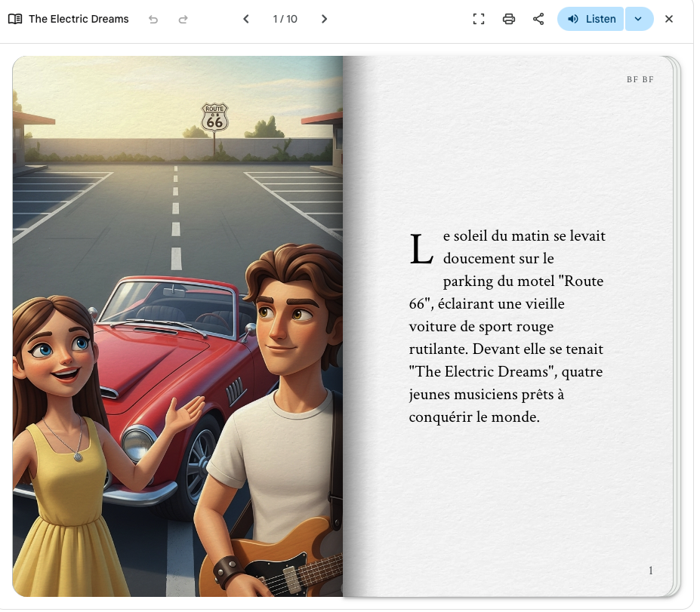
Task: Enter fullscreen mode
Action: coord(478,19)
